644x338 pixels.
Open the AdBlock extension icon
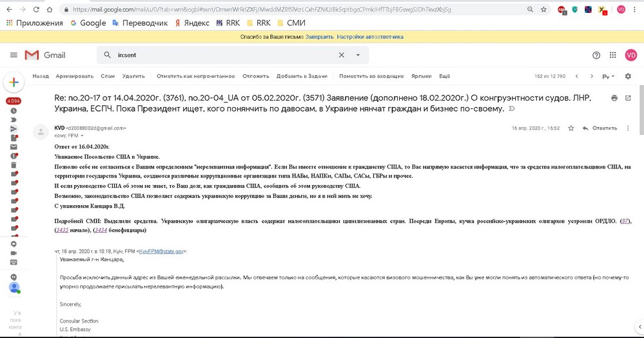tap(562, 10)
